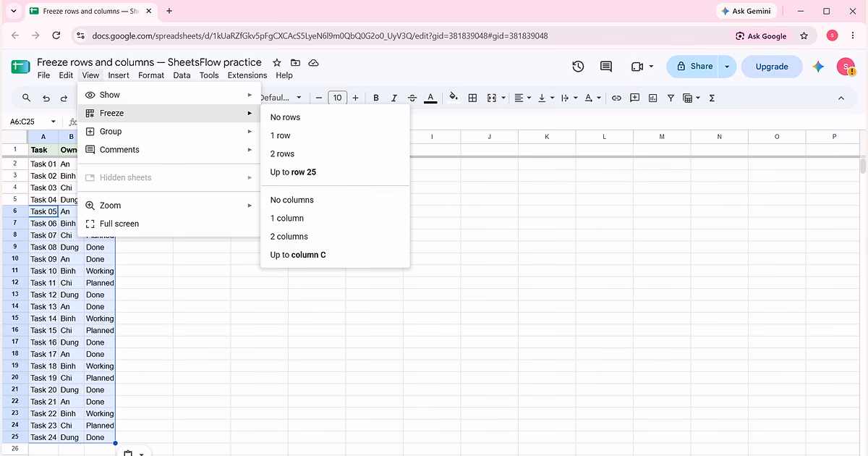Open the Zoom submenu
This screenshot has height=456, width=868.
point(169,206)
